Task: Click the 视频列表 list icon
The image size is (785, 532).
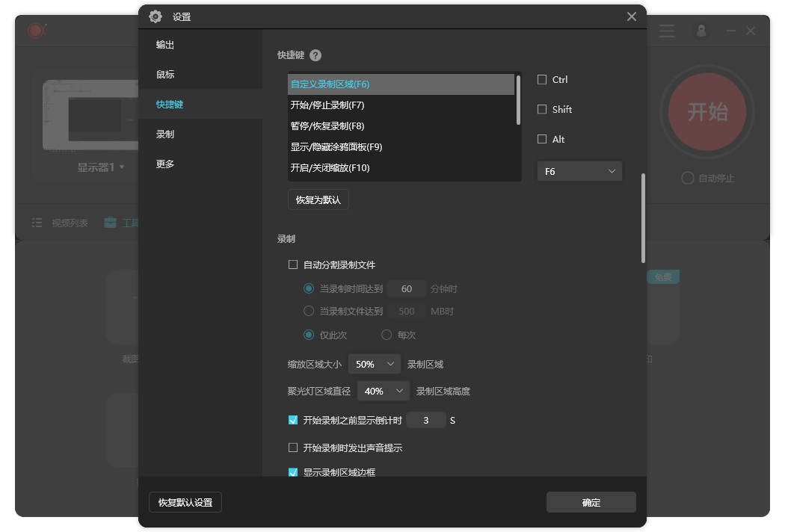Action: click(37, 222)
